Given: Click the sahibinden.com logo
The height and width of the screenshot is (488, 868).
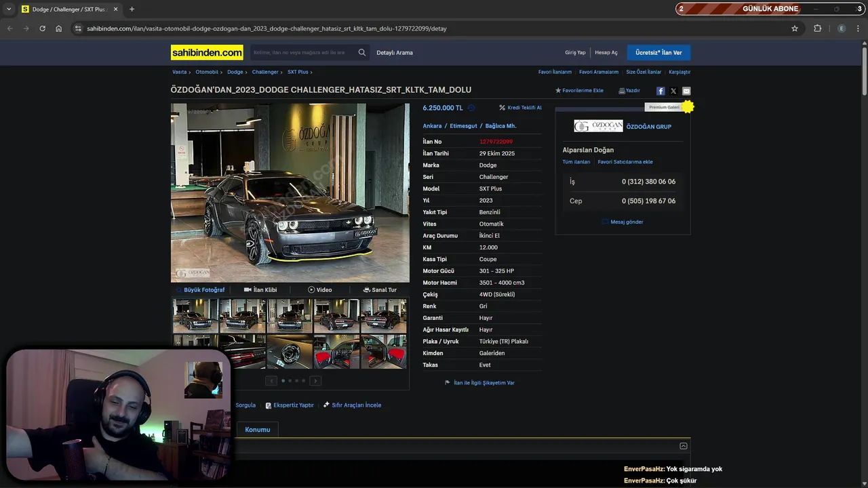Looking at the screenshot, I should [207, 52].
